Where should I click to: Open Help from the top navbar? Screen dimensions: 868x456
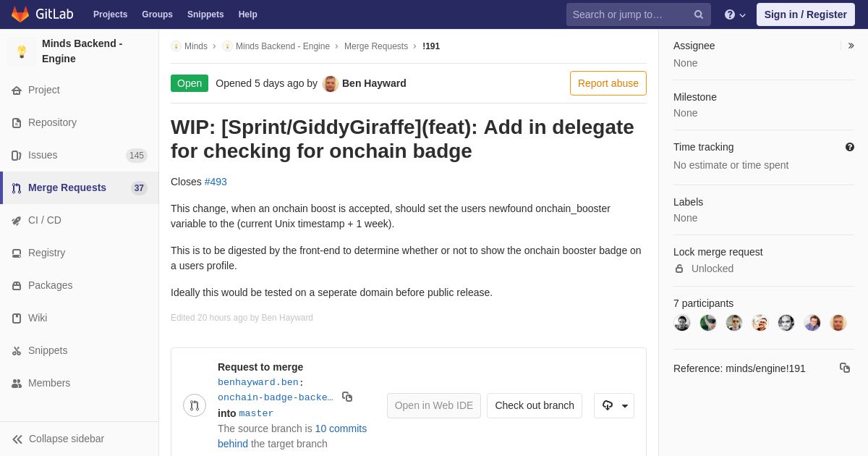click(x=248, y=14)
